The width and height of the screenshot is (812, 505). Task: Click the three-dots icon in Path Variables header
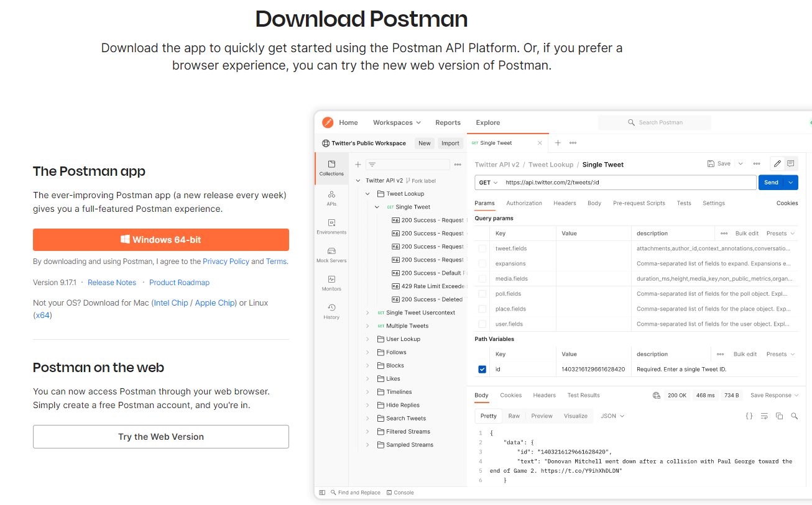click(720, 354)
